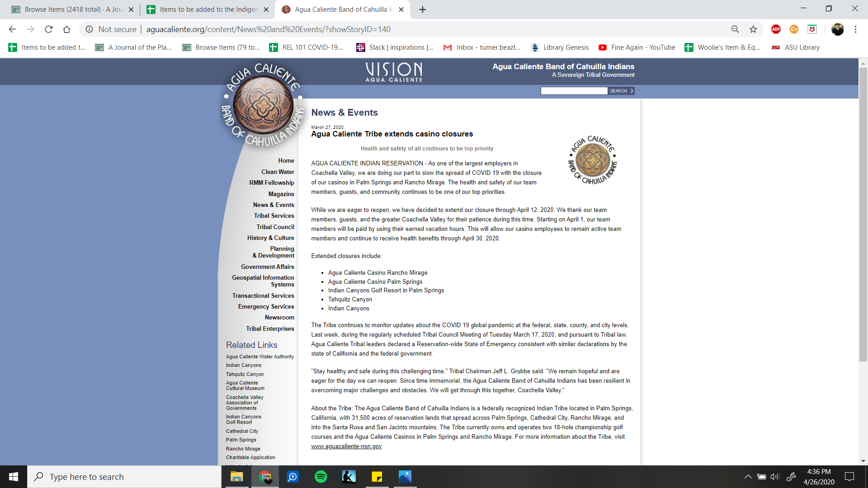Click the Not secure site info icon
This screenshot has width=868, height=488.
click(x=90, y=29)
